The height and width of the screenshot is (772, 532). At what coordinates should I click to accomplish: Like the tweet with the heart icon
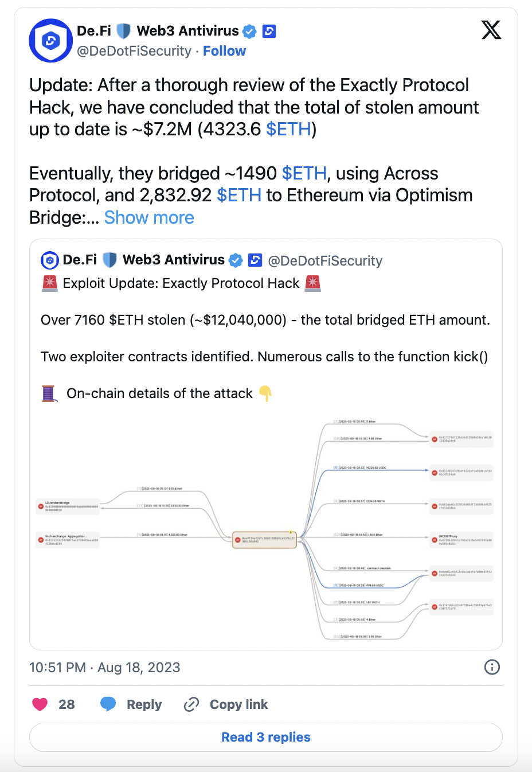(x=40, y=704)
